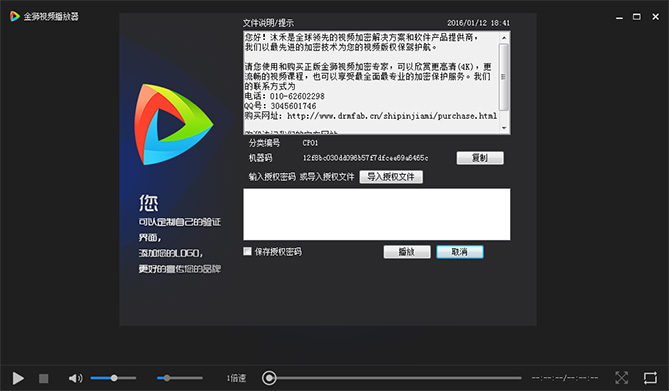
Task: Click the phone number 010-62602298
Action: (297, 96)
